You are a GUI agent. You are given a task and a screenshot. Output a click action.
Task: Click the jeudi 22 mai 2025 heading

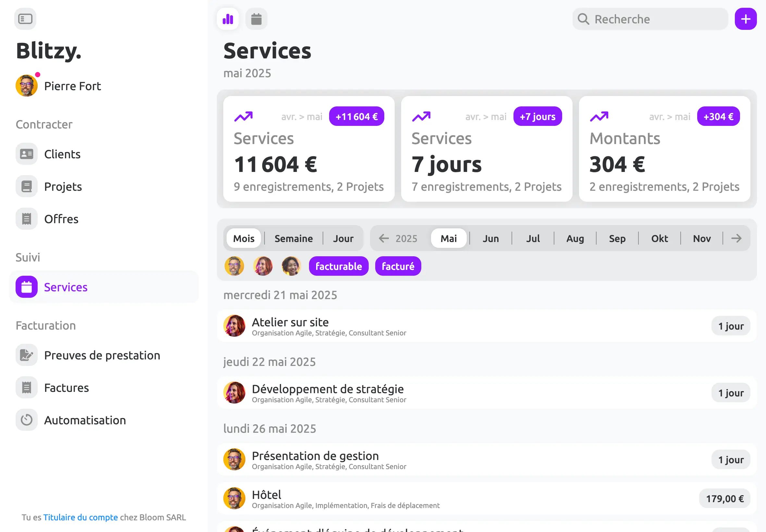click(x=269, y=362)
